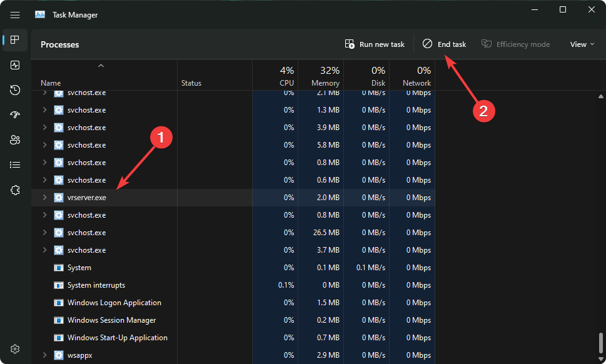Expand svchost.exe row with 5.8 MB memory
Viewport: 606px width, 364px height.
pos(44,145)
